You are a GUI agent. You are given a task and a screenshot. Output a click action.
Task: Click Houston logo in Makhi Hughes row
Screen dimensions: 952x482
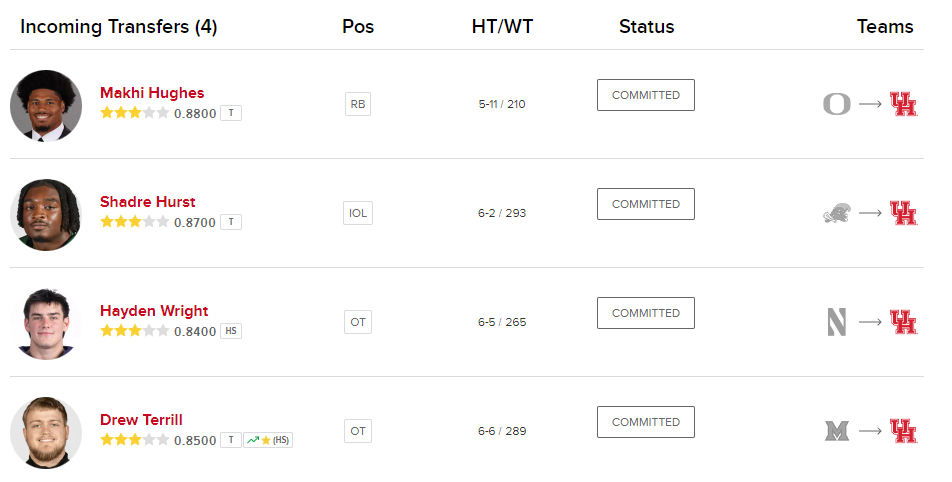click(903, 104)
